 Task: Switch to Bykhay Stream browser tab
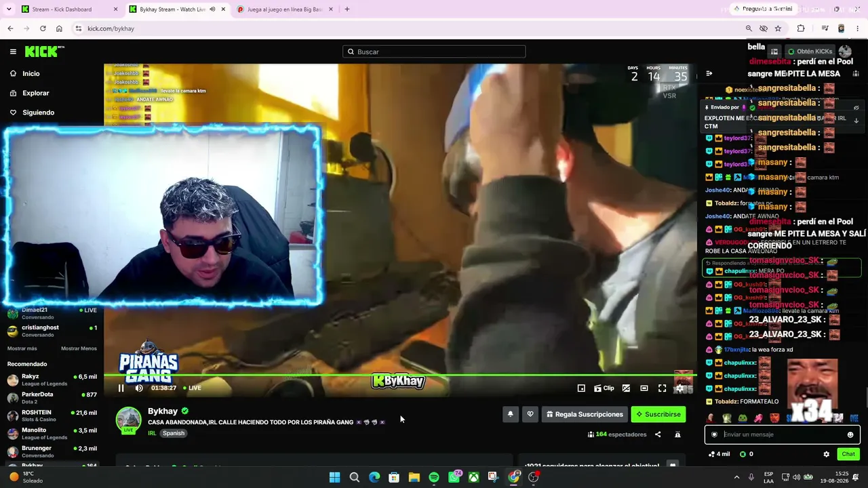177,9
